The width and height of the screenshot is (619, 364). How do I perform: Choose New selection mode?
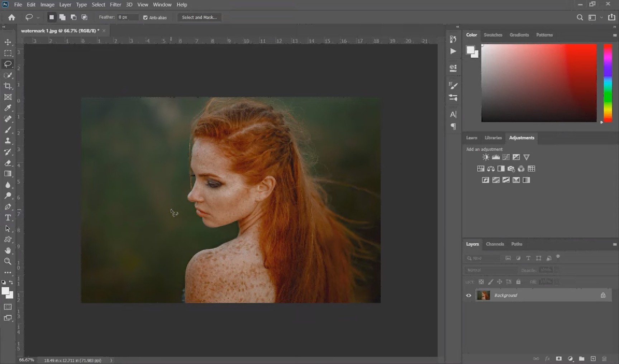52,17
